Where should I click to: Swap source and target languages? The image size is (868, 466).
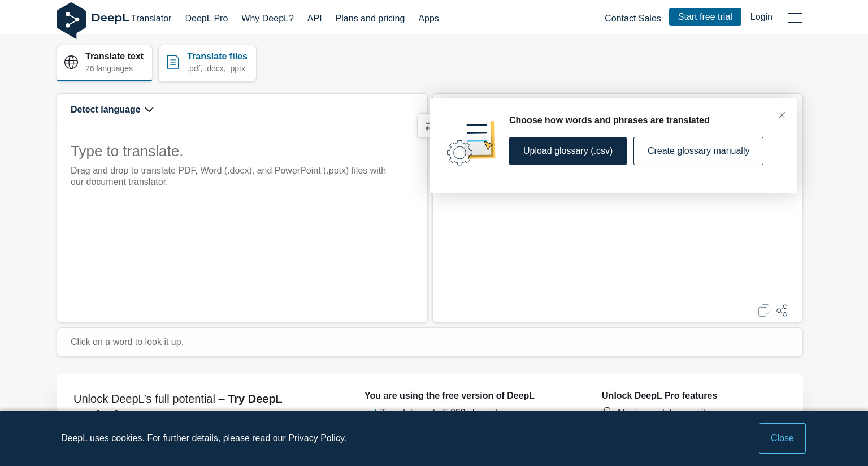pos(425,126)
